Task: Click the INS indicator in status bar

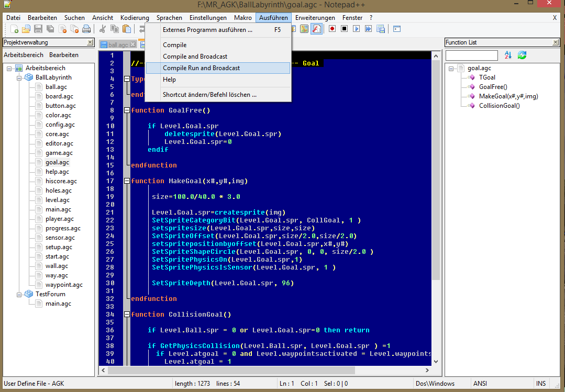Action: (541, 383)
